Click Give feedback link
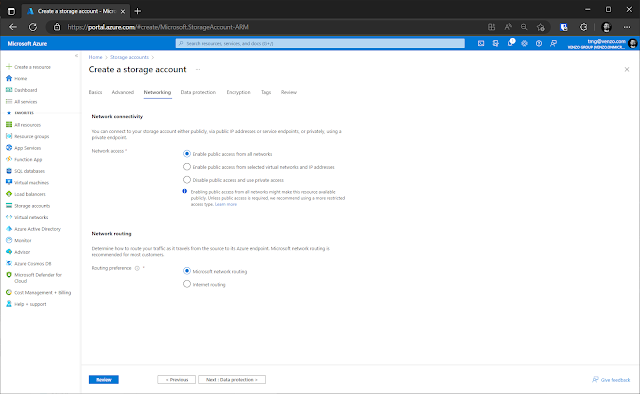Image resolution: width=640 pixels, height=394 pixels. [611, 380]
